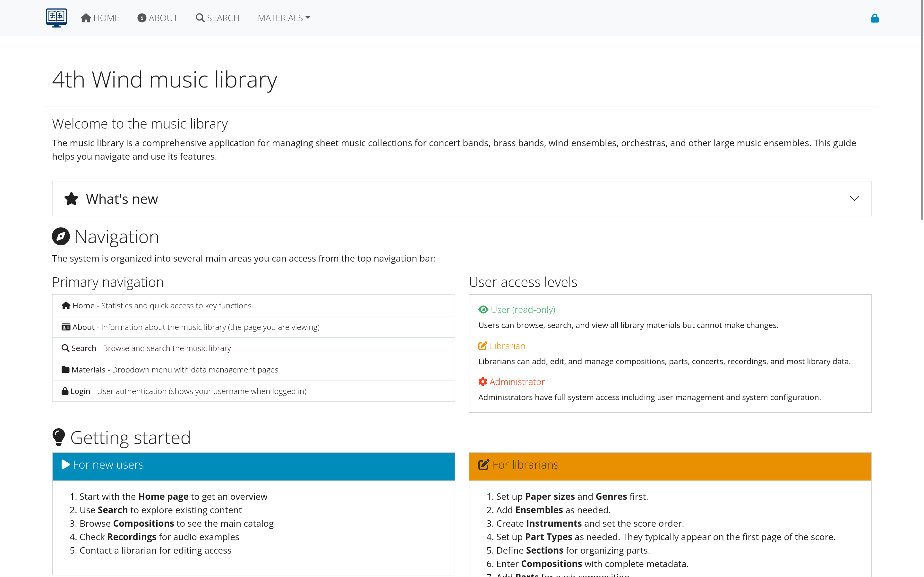Click the pencil icon in For librarians header
This screenshot has height=577, width=924.
pyautogui.click(x=483, y=464)
